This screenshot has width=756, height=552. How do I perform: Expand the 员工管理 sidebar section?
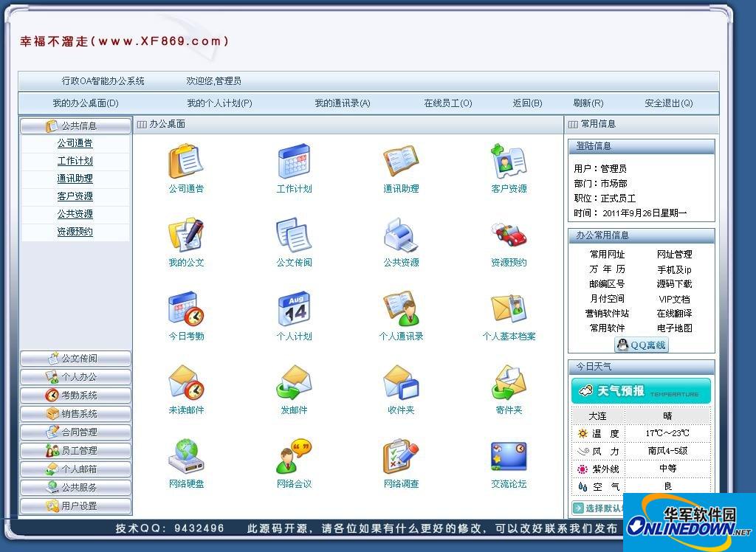click(x=75, y=451)
